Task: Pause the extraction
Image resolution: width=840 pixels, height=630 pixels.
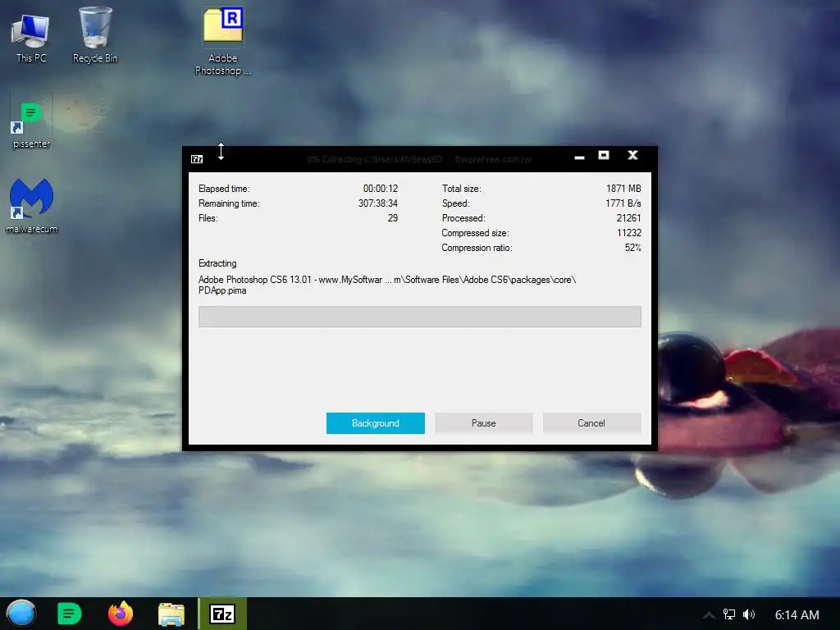Action: [484, 423]
